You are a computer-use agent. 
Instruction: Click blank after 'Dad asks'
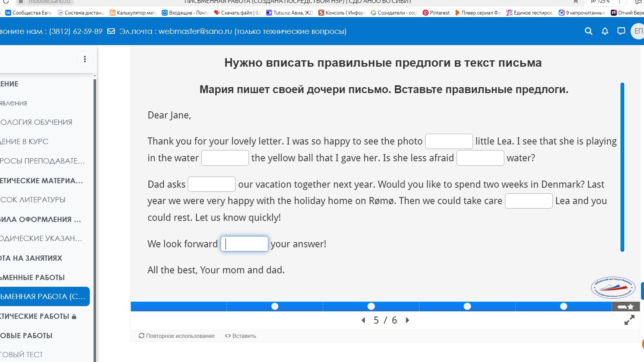click(212, 184)
